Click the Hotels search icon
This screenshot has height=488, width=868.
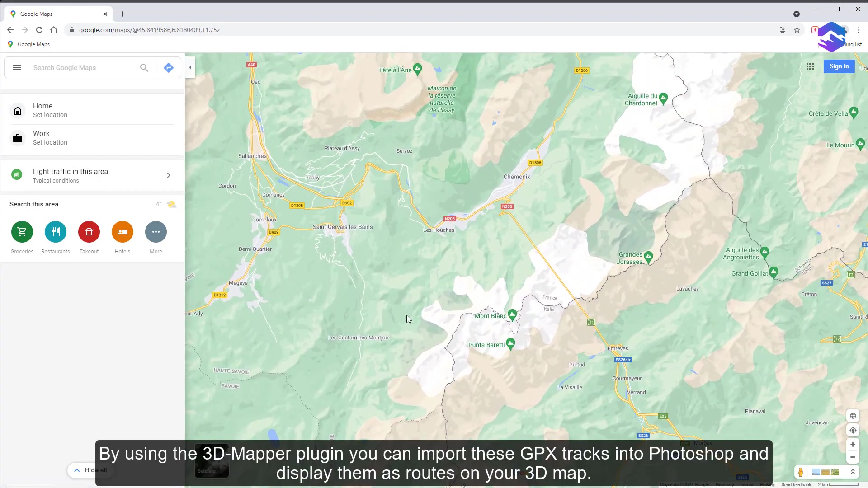pyautogui.click(x=122, y=232)
